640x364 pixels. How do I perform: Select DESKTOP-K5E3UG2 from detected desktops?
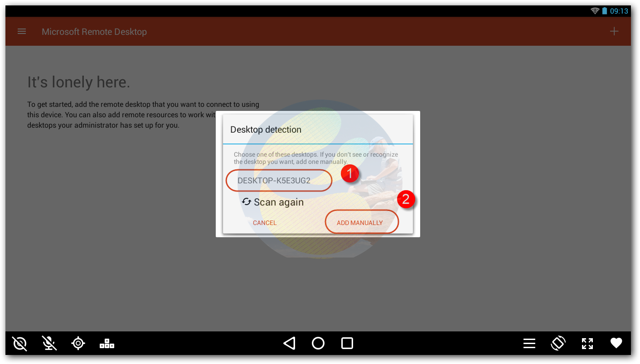[274, 181]
